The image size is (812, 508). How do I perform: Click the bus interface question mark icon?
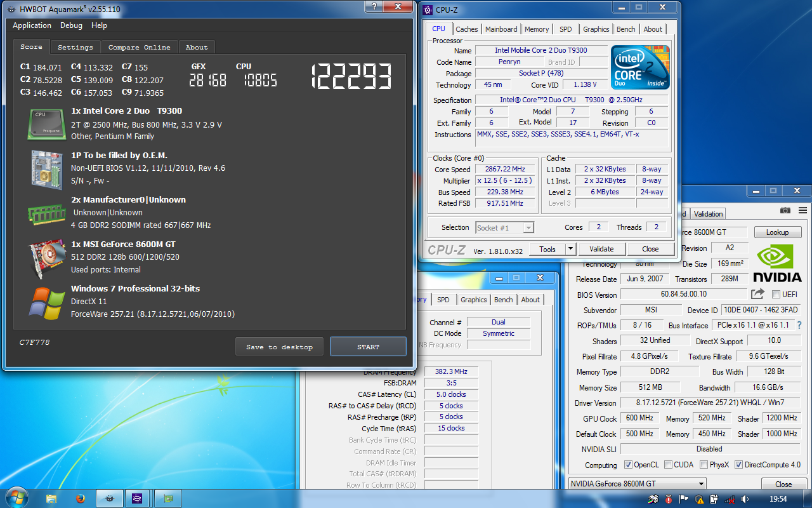[799, 325]
